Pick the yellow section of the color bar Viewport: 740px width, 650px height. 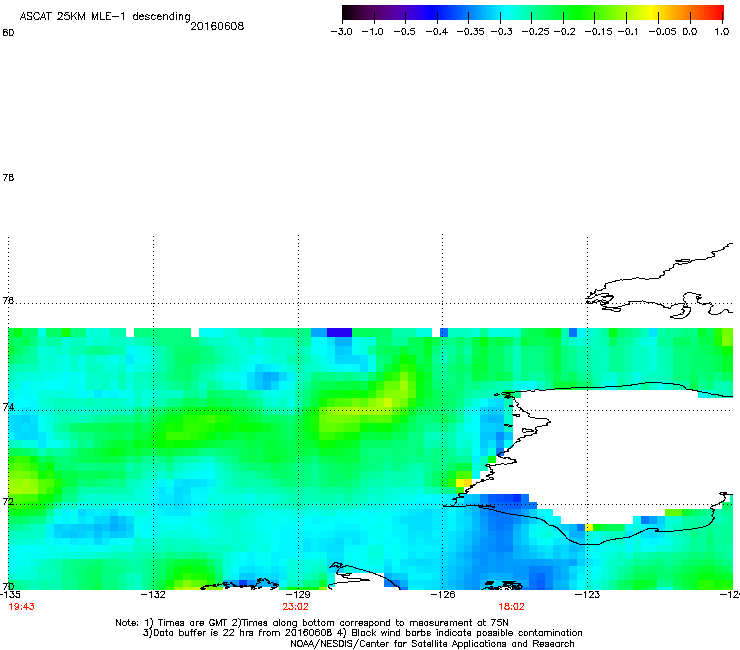[654, 12]
